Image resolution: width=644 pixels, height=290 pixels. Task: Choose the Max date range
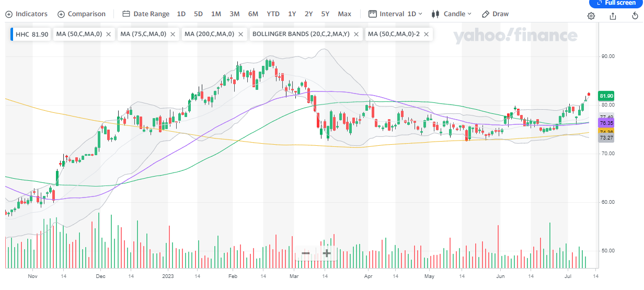click(x=344, y=14)
